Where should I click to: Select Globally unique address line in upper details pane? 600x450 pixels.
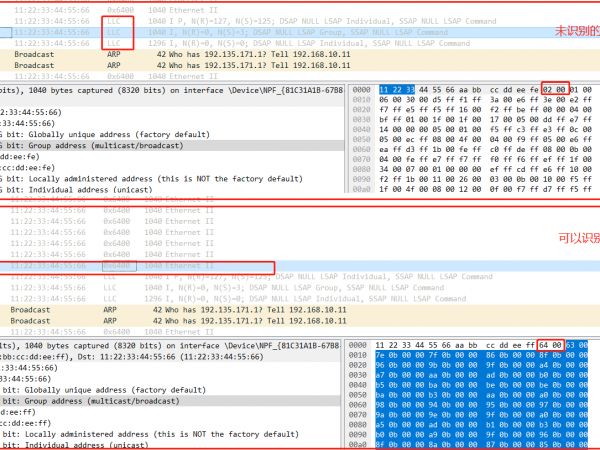(100, 134)
